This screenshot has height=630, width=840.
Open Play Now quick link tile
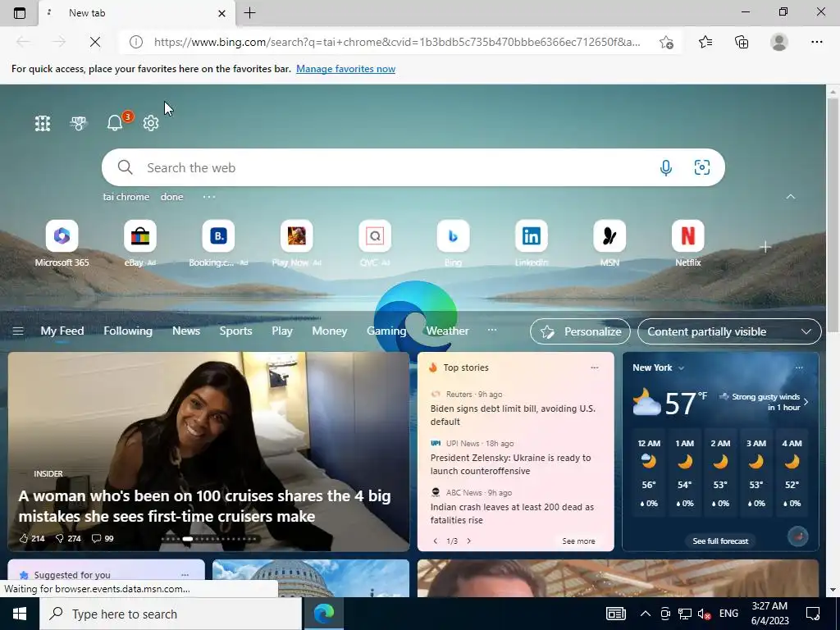[x=296, y=244]
